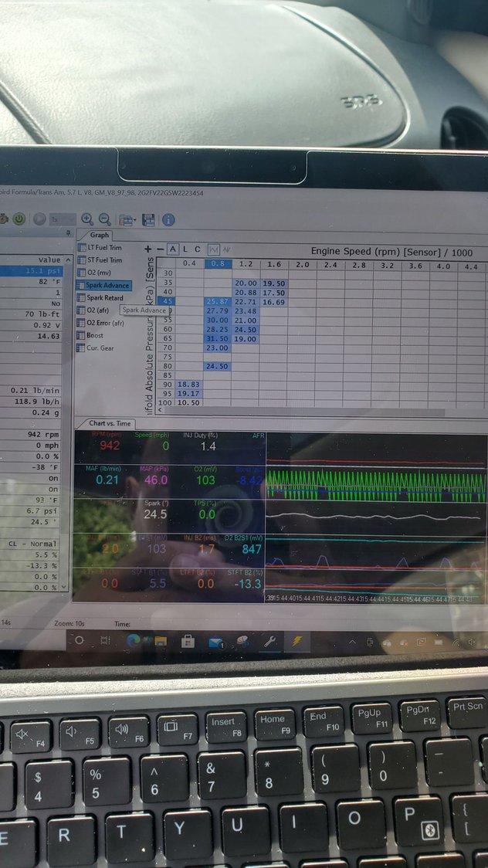Open the playback speed dropdown
The width and height of the screenshot is (488, 868).
click(x=62, y=219)
